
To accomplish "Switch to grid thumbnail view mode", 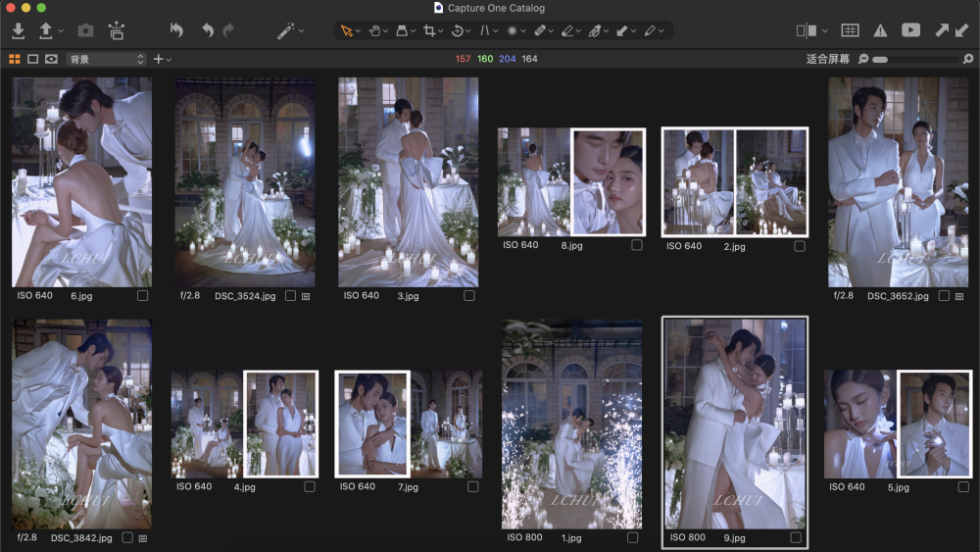I will pyautogui.click(x=15, y=60).
